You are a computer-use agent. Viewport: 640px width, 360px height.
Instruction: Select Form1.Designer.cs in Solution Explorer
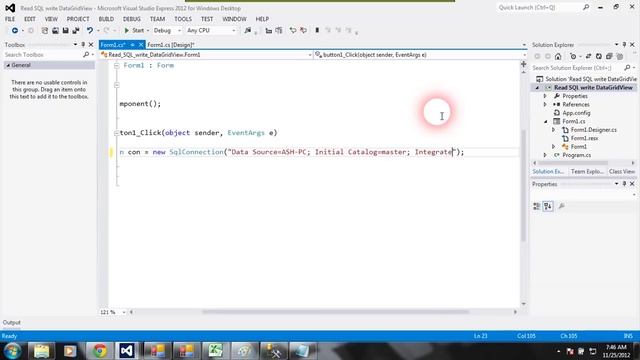coord(593,130)
